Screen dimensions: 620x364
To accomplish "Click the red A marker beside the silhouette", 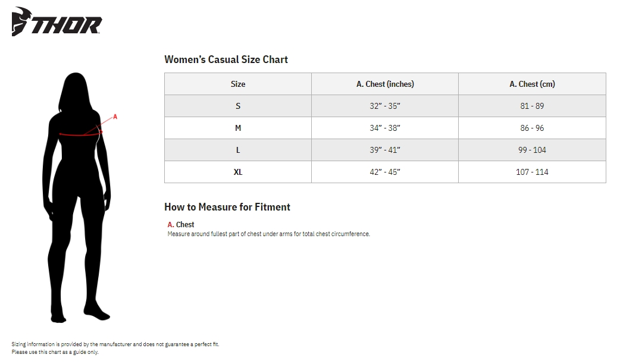I will pyautogui.click(x=115, y=117).
